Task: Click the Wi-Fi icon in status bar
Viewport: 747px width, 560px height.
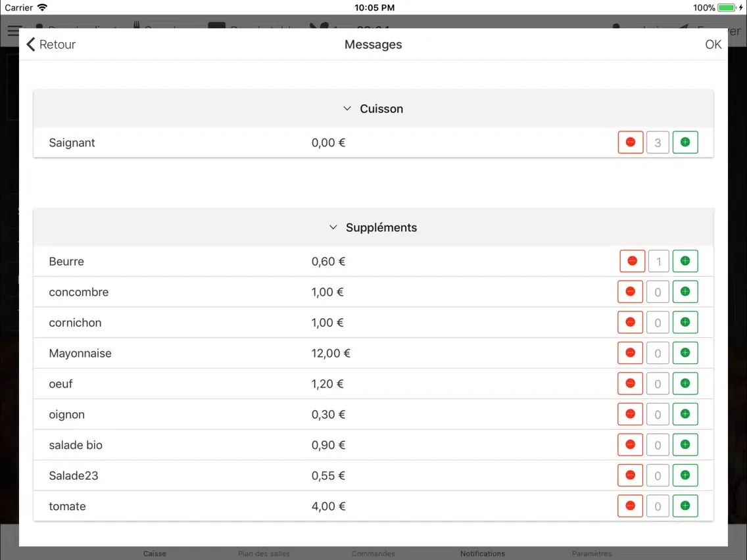Action: point(42,8)
